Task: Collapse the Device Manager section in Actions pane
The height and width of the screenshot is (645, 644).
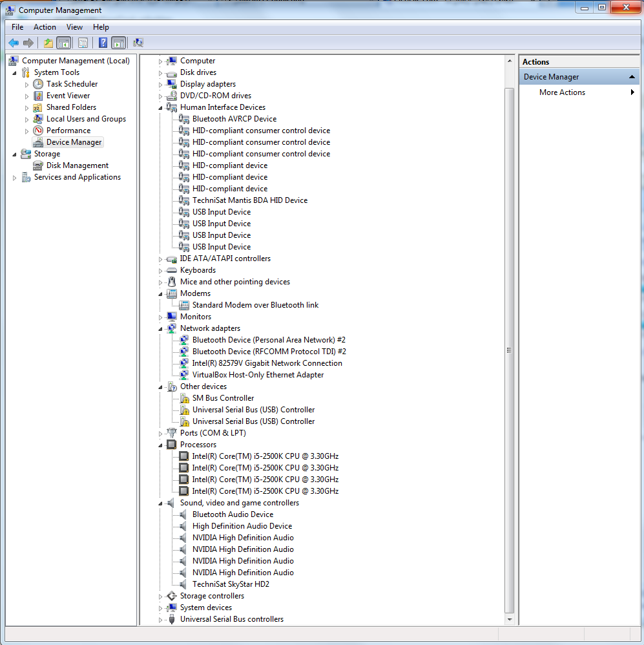Action: click(632, 77)
